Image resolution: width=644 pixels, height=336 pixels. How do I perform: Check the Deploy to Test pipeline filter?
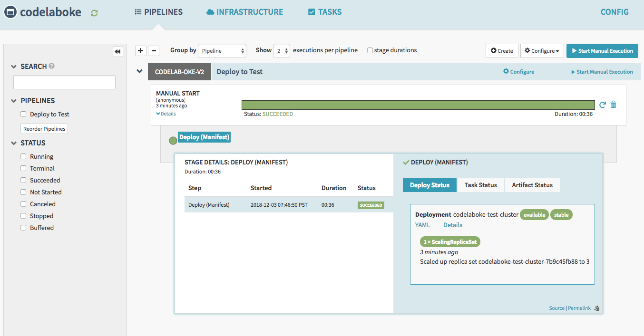pyautogui.click(x=23, y=114)
